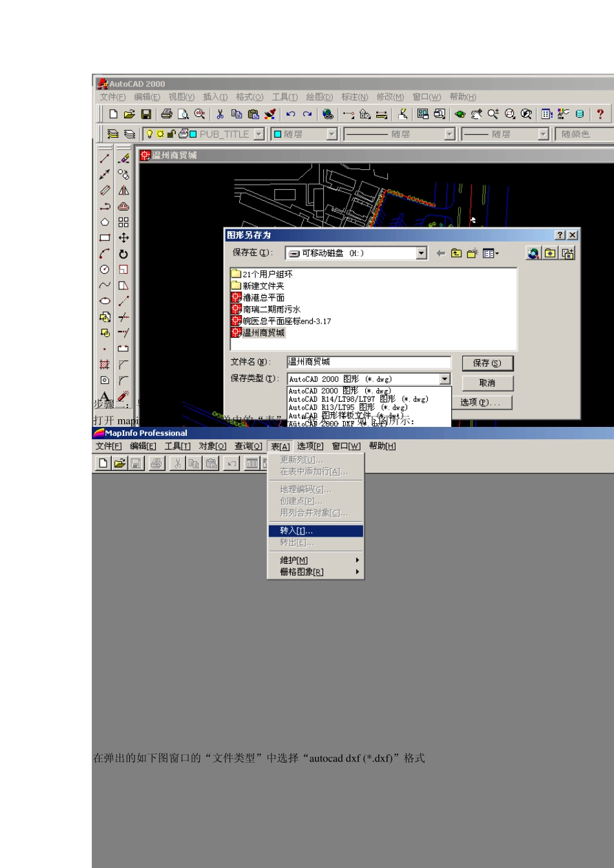This screenshot has width=614, height=868.
Task: Select the Line tool in AutoCAD draw toolbar
Action: coord(105,159)
